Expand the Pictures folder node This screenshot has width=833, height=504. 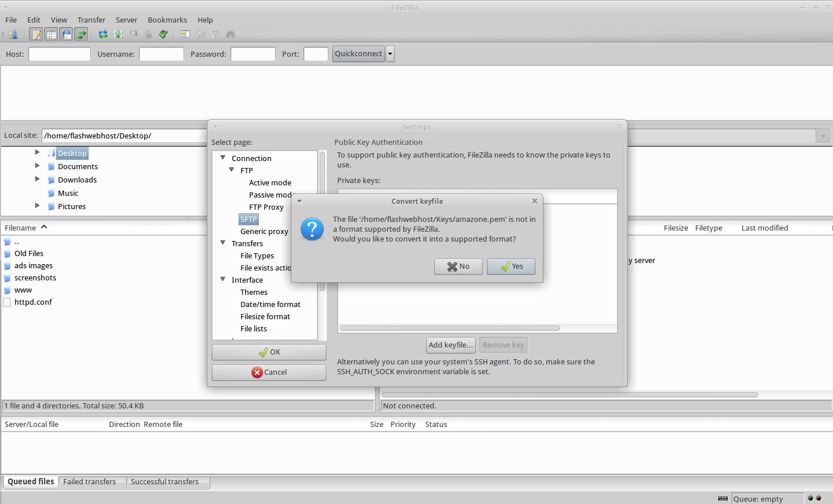coord(37,206)
